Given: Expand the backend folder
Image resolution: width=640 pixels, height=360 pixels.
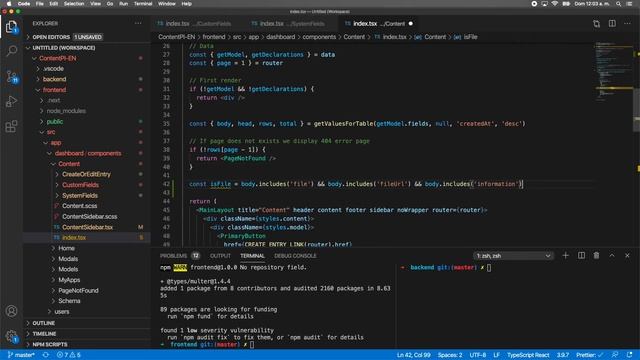Looking at the screenshot, I should (x=87, y=79).
